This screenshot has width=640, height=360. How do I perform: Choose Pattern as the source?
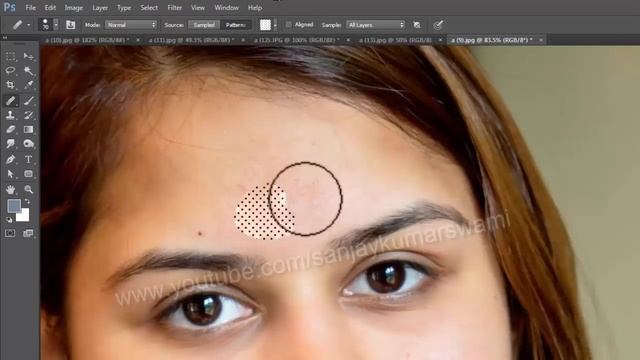[236, 25]
